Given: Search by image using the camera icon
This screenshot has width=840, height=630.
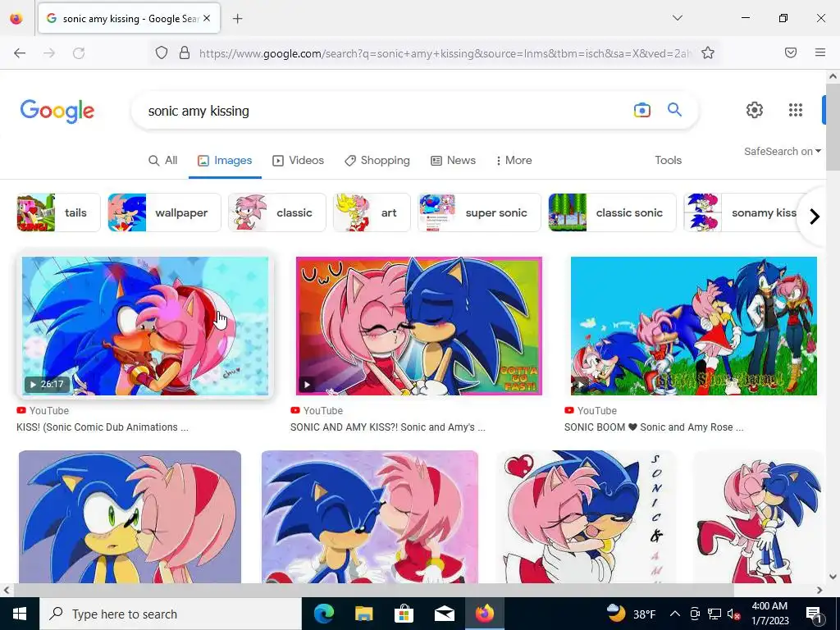Looking at the screenshot, I should (x=641, y=111).
